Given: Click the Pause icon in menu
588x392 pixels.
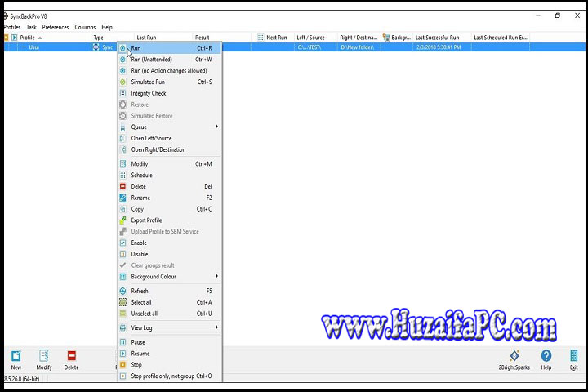Looking at the screenshot, I should click(x=122, y=342).
